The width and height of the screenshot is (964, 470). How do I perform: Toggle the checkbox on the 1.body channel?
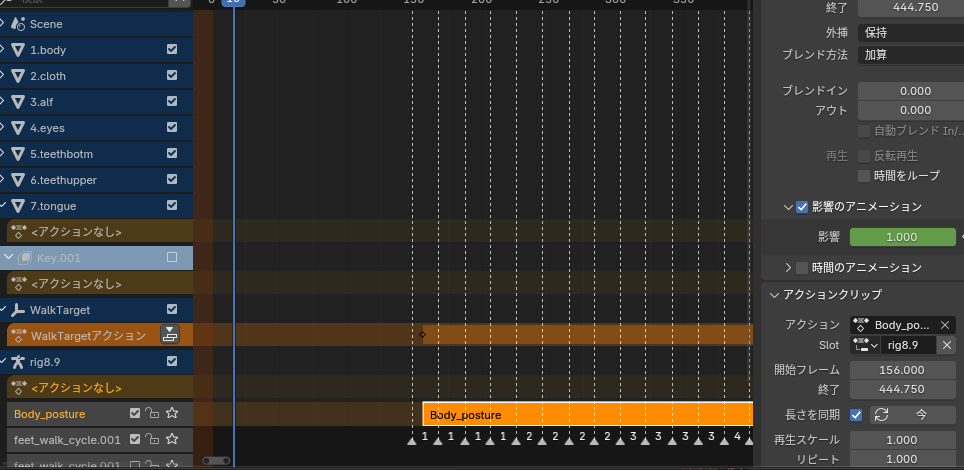point(172,49)
